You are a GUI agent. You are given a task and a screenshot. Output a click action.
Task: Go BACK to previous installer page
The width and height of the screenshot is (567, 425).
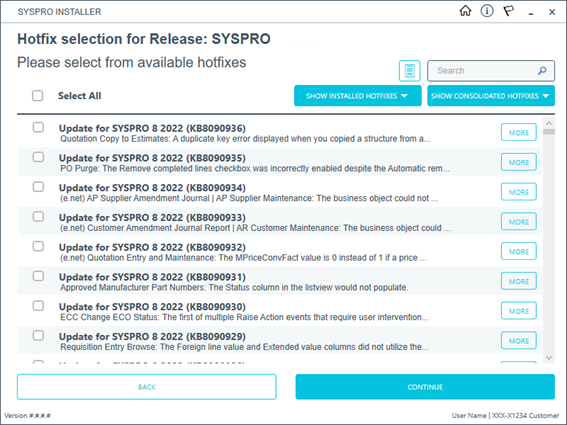point(147,387)
